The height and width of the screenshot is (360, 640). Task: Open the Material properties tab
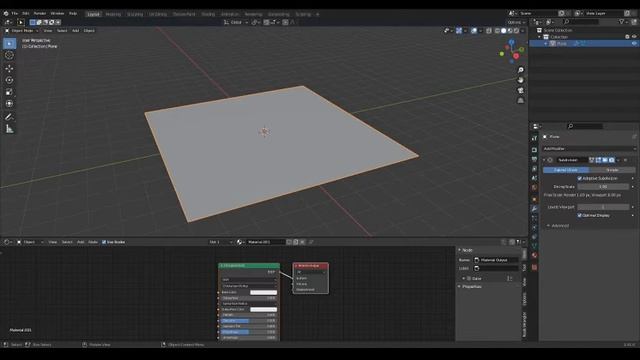click(534, 256)
